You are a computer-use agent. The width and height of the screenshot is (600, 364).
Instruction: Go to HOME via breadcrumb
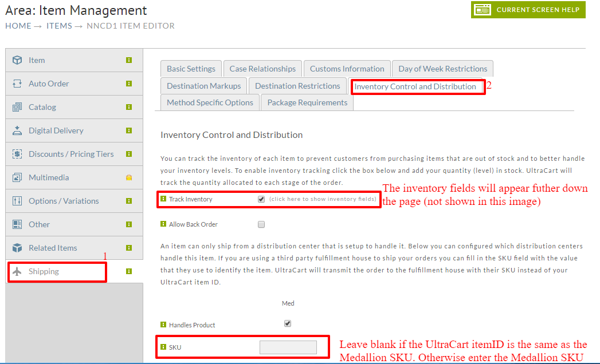coord(18,26)
